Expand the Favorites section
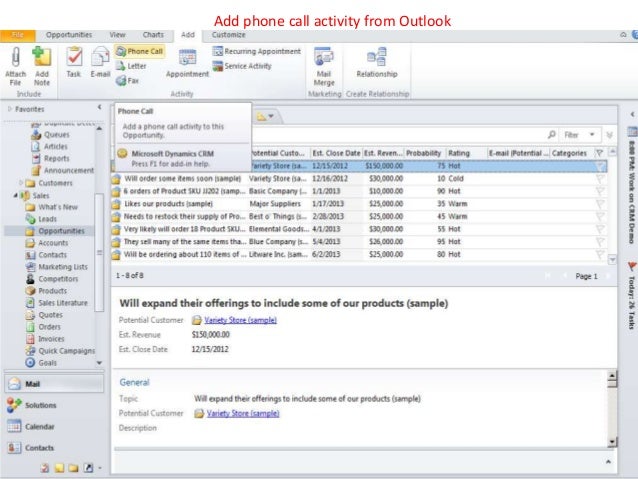Image resolution: width=638 pixels, height=479 pixels. click(x=10, y=109)
